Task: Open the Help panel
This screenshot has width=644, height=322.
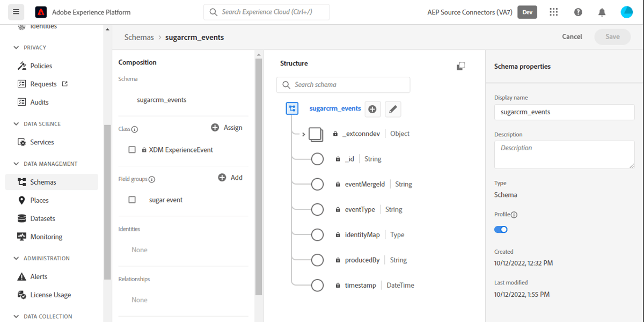Action: [578, 12]
